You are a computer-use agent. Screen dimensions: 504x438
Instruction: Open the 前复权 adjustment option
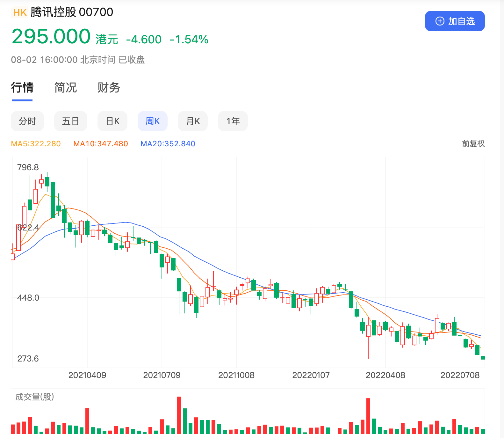point(473,144)
